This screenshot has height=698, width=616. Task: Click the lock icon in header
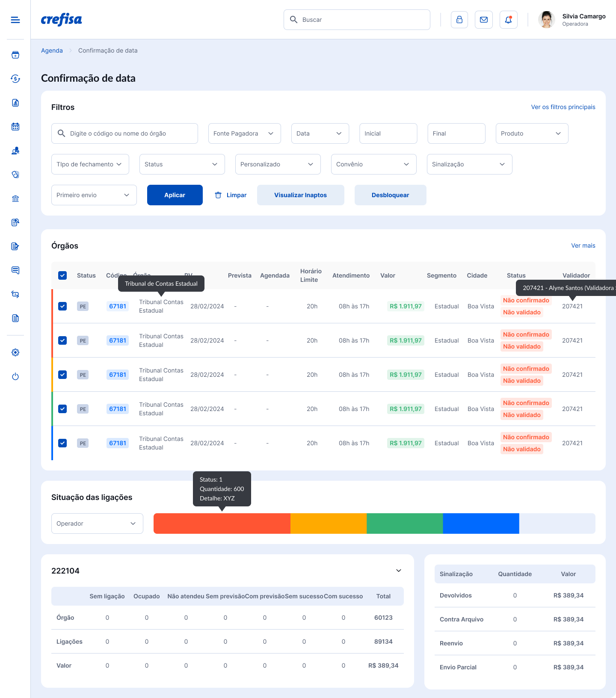click(x=459, y=20)
